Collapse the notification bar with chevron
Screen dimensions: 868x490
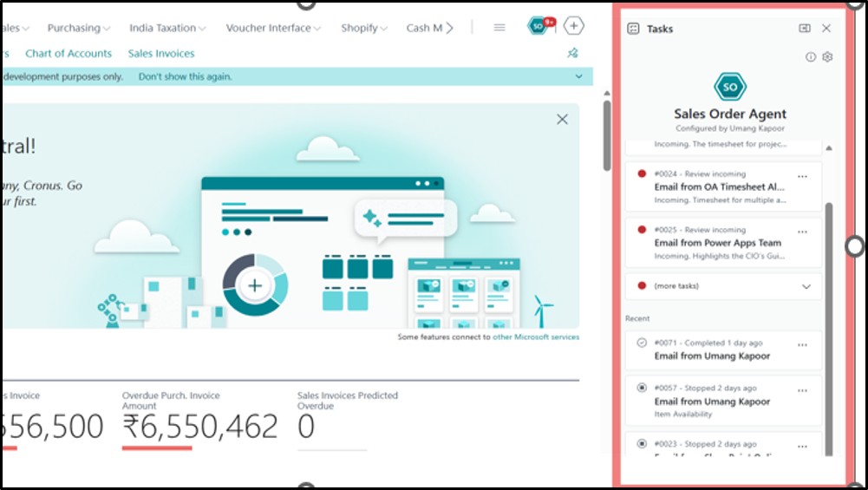tap(578, 76)
